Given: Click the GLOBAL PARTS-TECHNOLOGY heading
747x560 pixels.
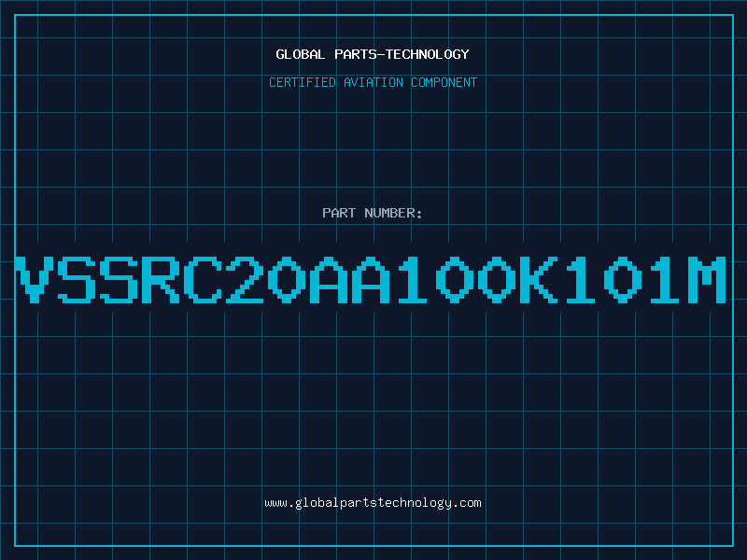Looking at the screenshot, I should click(x=373, y=54).
